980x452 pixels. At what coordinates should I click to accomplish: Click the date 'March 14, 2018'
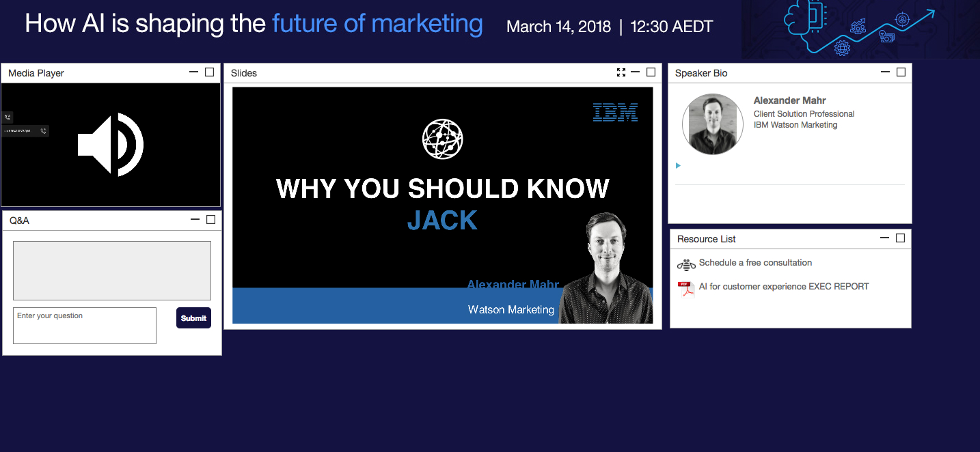(x=558, y=27)
